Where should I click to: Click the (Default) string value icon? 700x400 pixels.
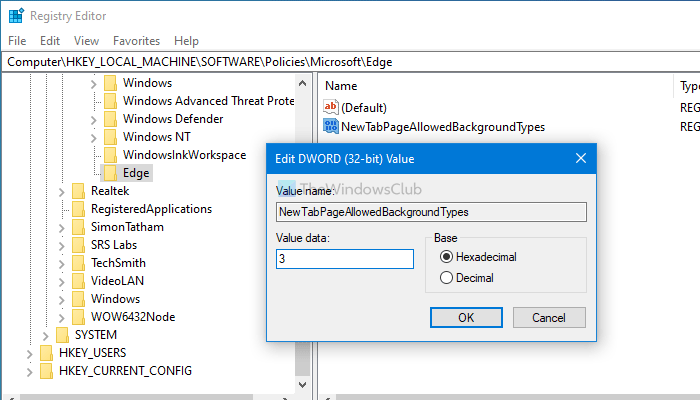pos(331,107)
